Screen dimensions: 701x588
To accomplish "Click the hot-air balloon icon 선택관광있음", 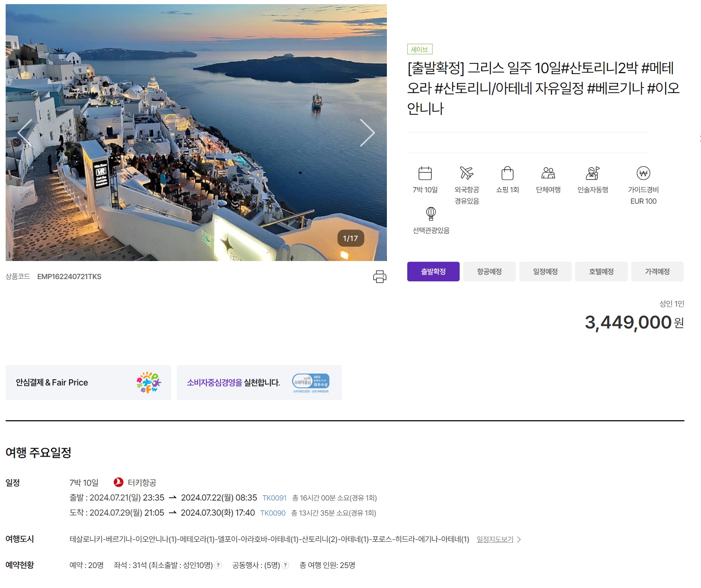I will [431, 214].
